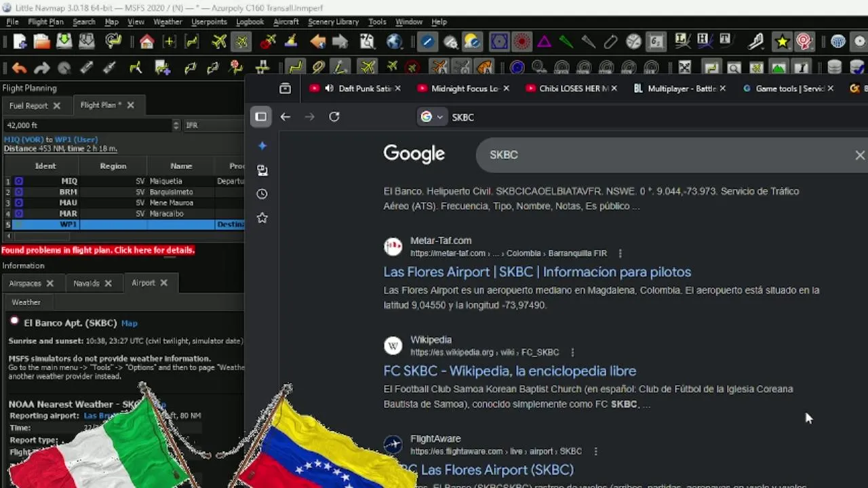Click the T tracks icon
Image resolution: width=868 pixels, height=488 pixels.
[726, 41]
